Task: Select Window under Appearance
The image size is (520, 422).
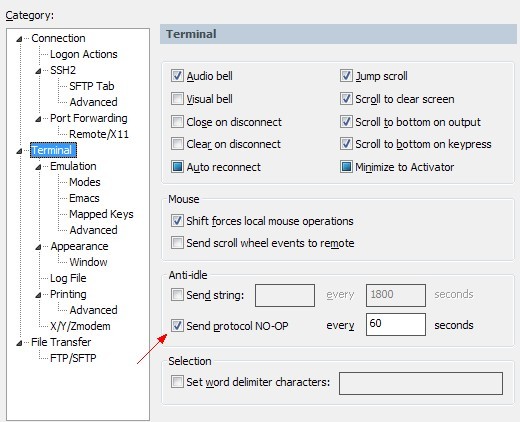Action: tap(88, 262)
